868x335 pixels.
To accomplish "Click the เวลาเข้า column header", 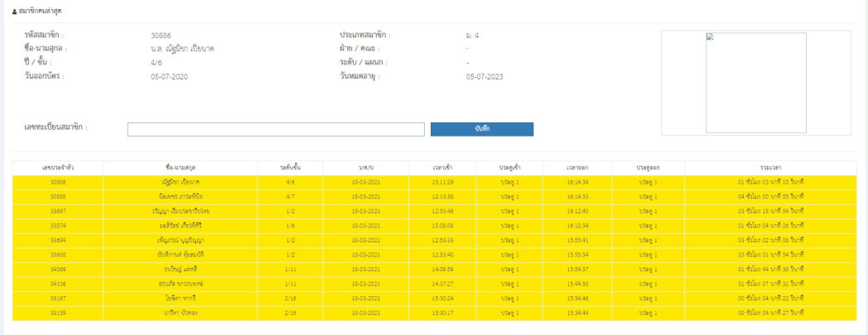I will 442,167.
